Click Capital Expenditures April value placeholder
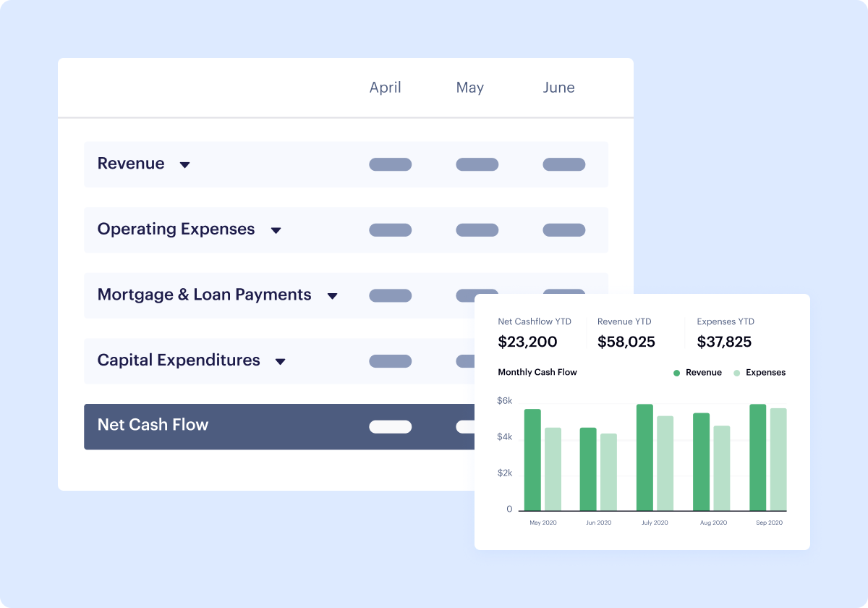 [391, 361]
